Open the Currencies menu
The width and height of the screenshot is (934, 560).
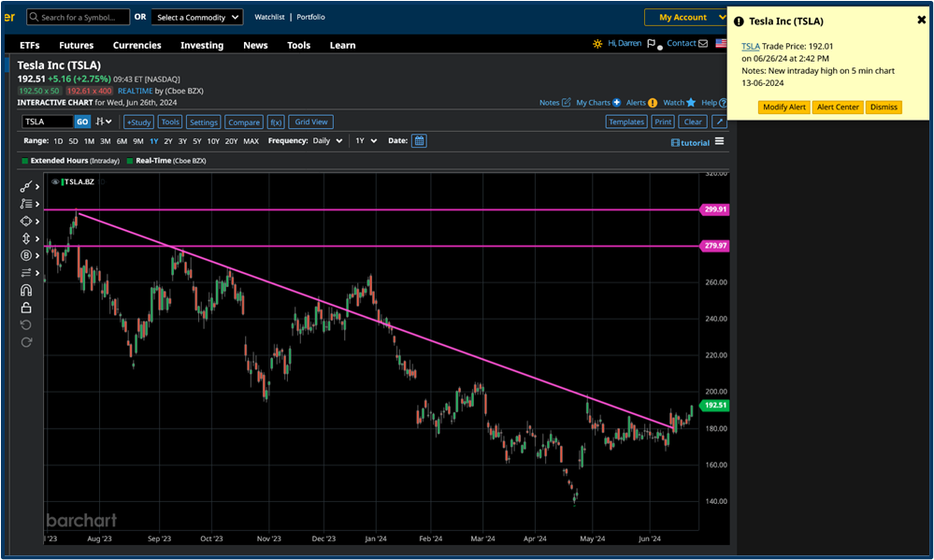click(x=137, y=45)
